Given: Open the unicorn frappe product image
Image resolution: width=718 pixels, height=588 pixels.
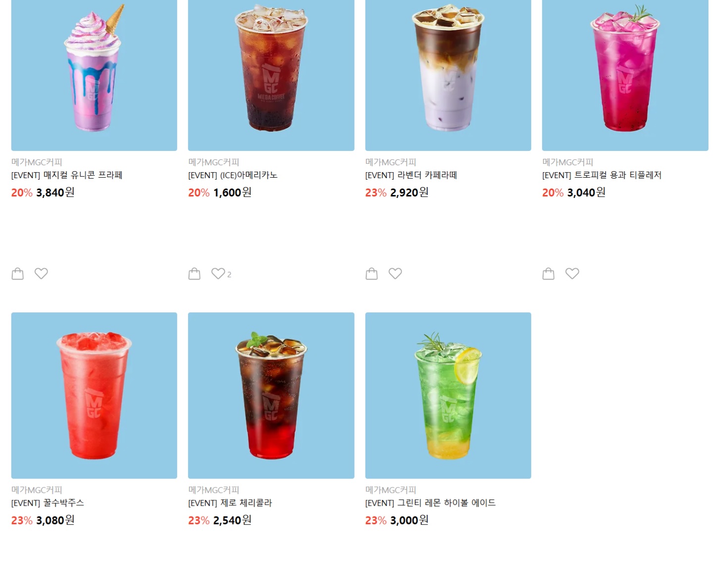Looking at the screenshot, I should click(x=94, y=74).
